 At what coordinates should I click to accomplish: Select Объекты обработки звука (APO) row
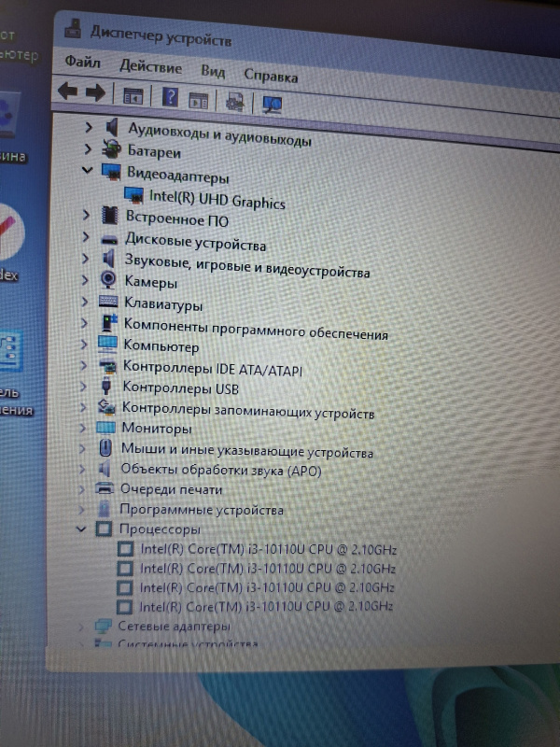tap(221, 471)
